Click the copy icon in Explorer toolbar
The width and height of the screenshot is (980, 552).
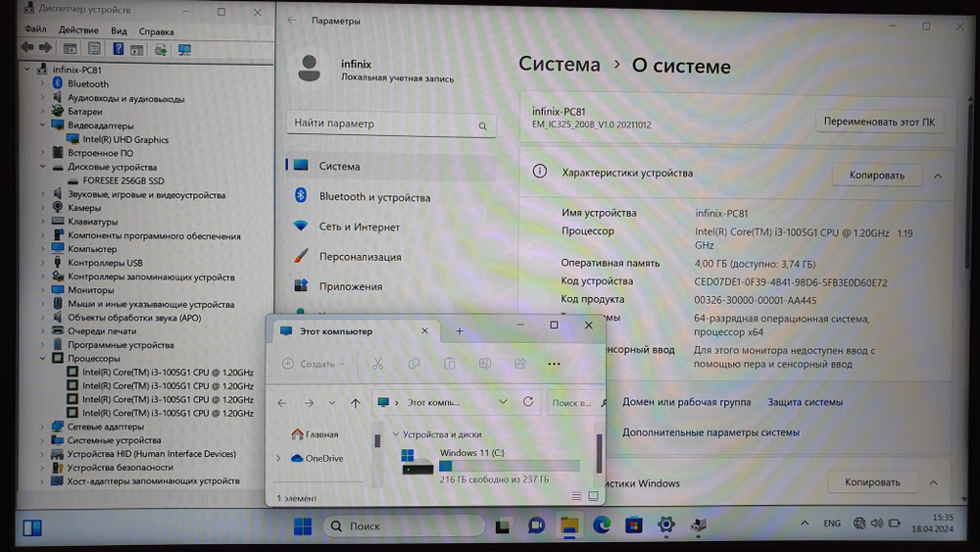[414, 364]
